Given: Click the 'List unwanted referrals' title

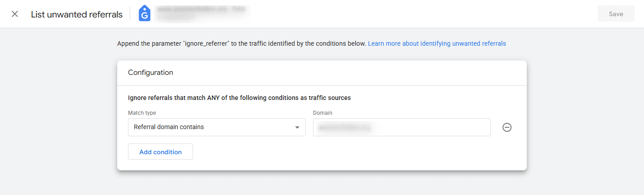Looking at the screenshot, I should [x=77, y=14].
